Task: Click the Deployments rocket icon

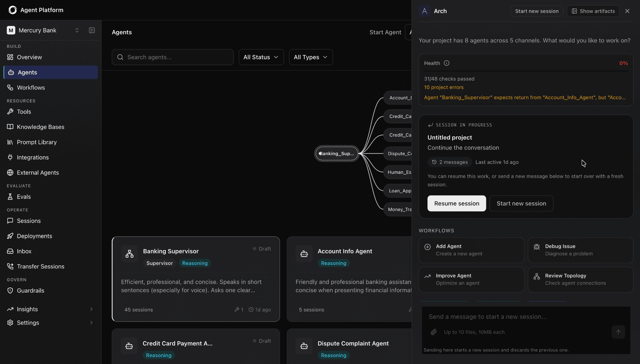Action: coord(10,236)
